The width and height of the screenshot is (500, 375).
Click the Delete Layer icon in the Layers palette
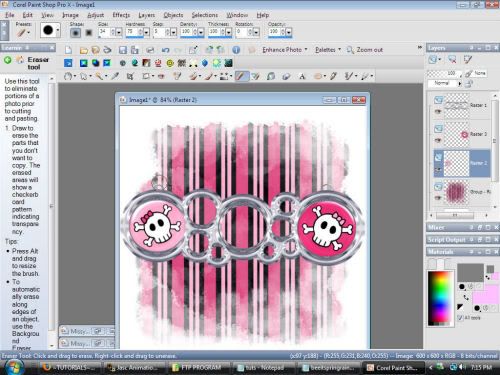pos(452,60)
